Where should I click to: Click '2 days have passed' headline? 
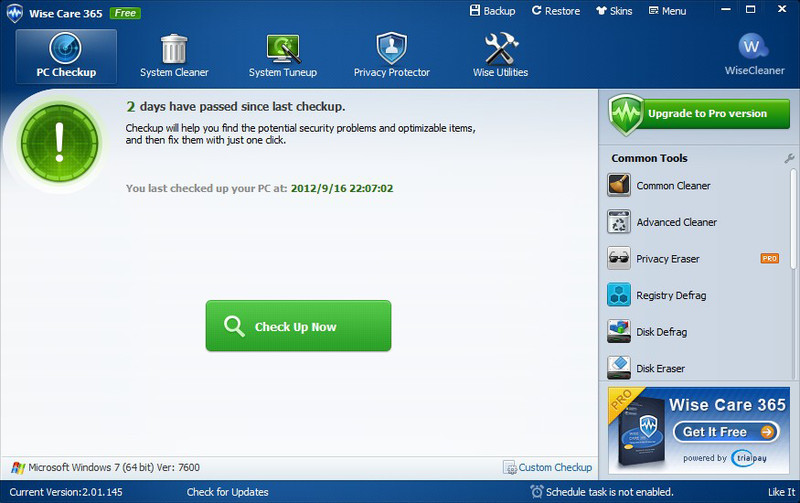point(235,106)
